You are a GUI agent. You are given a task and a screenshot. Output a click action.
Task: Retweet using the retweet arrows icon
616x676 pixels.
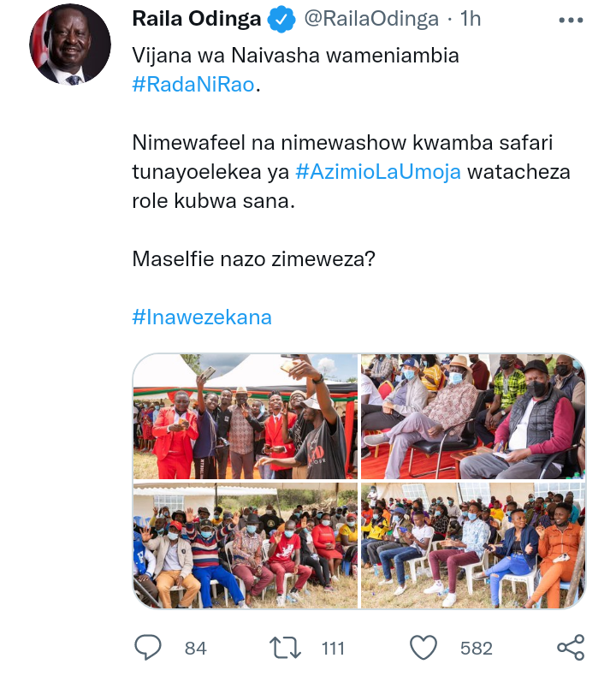click(285, 648)
